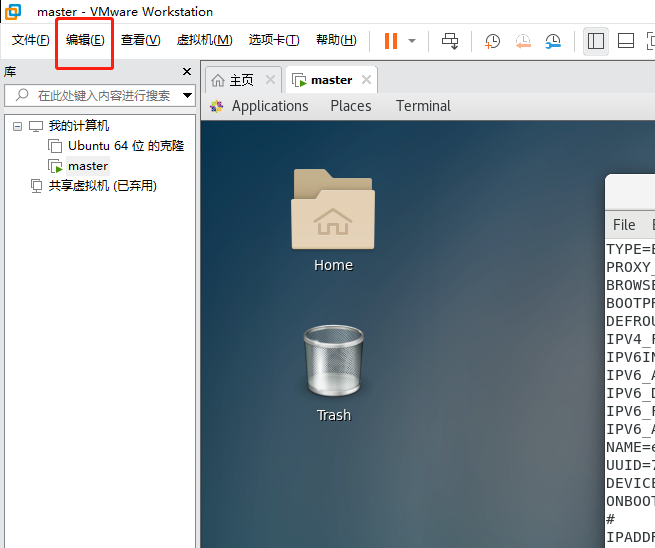Expand the library search dropdown arrow
This screenshot has height=548, width=655.
pyautogui.click(x=188, y=96)
